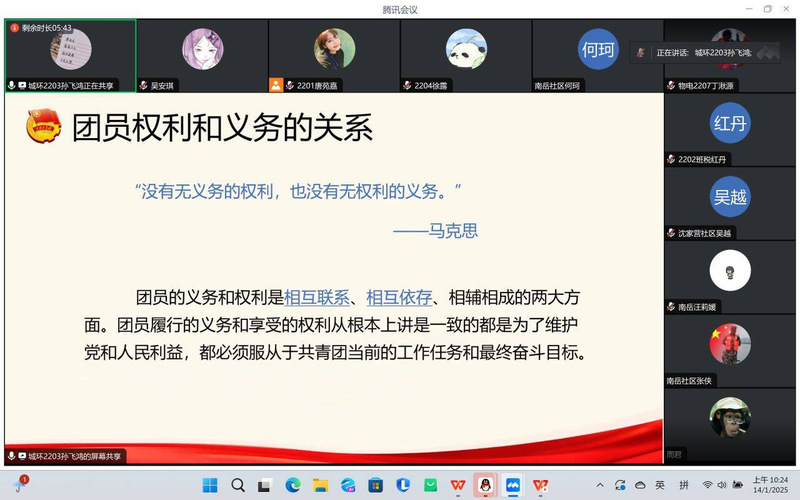The height and width of the screenshot is (500, 800).
Task: Open Microsoft Edge from the taskbar
Action: [293, 485]
